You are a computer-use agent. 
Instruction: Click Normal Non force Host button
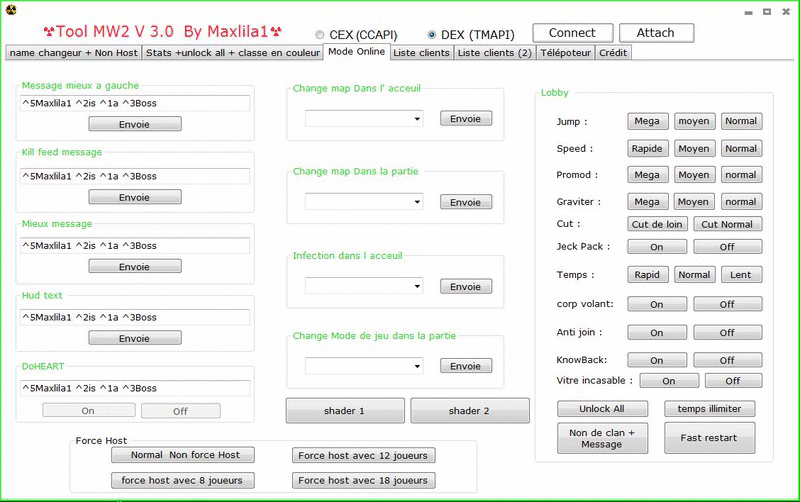pyautogui.click(x=183, y=455)
